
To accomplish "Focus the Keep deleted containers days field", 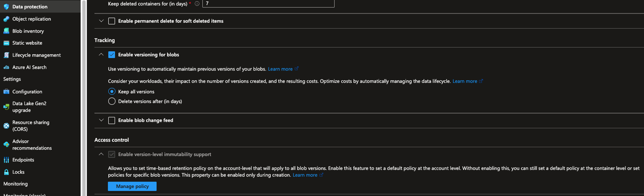I will (268, 4).
